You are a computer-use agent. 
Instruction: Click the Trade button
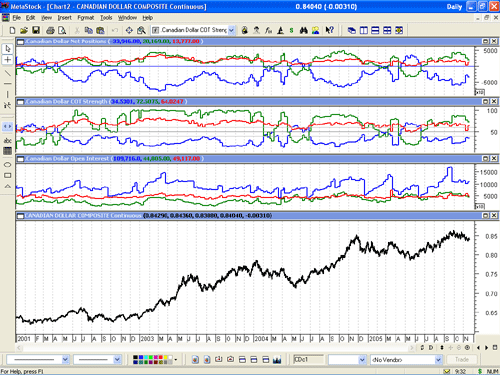pos(462,359)
